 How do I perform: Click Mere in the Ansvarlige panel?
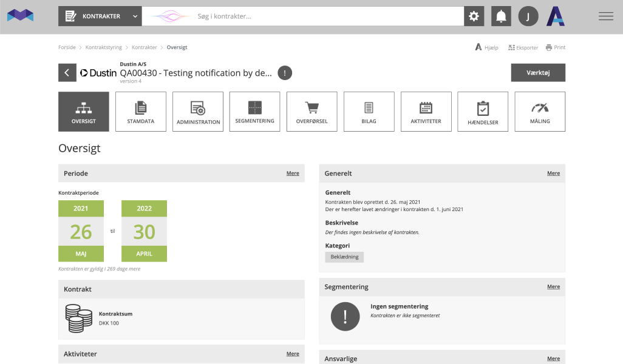[553, 359]
